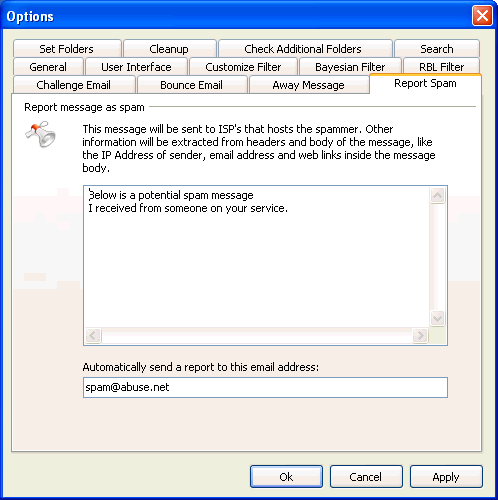Switch to Customize Filter tab
Screen dimensions: 498x500
[x=243, y=67]
